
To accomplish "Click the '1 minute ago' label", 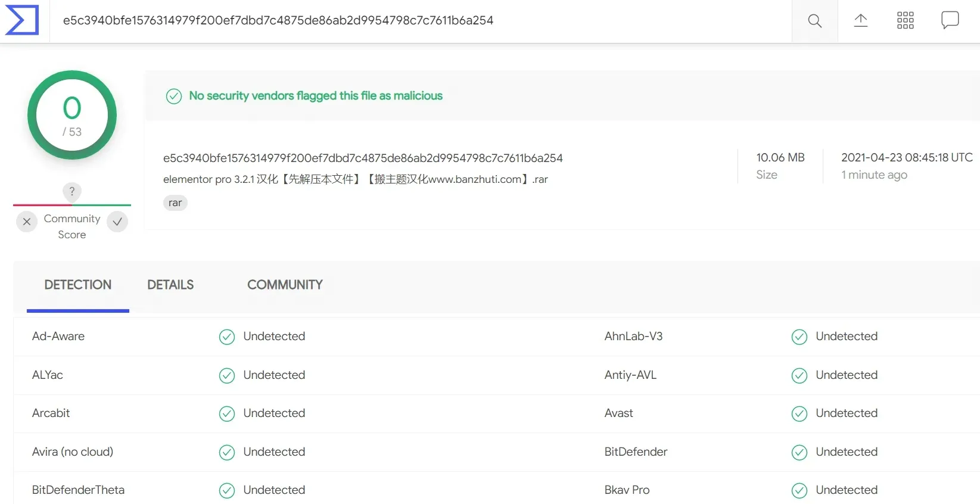I will [874, 175].
